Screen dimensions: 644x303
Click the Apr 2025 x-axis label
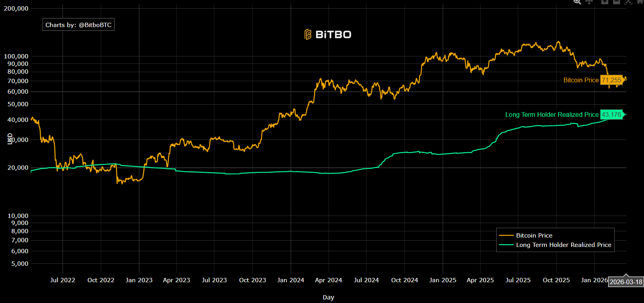480,280
